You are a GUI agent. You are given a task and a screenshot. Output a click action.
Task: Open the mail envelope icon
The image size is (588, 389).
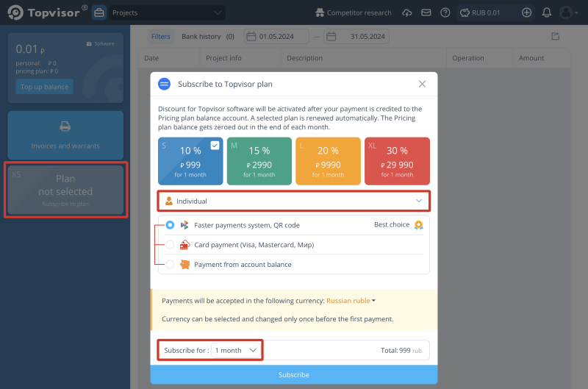(426, 13)
